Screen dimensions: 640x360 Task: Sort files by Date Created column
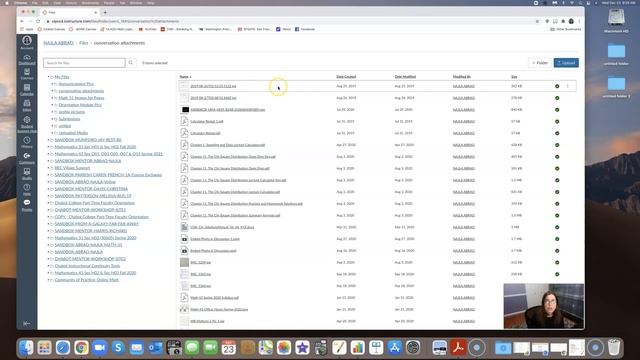(346, 77)
